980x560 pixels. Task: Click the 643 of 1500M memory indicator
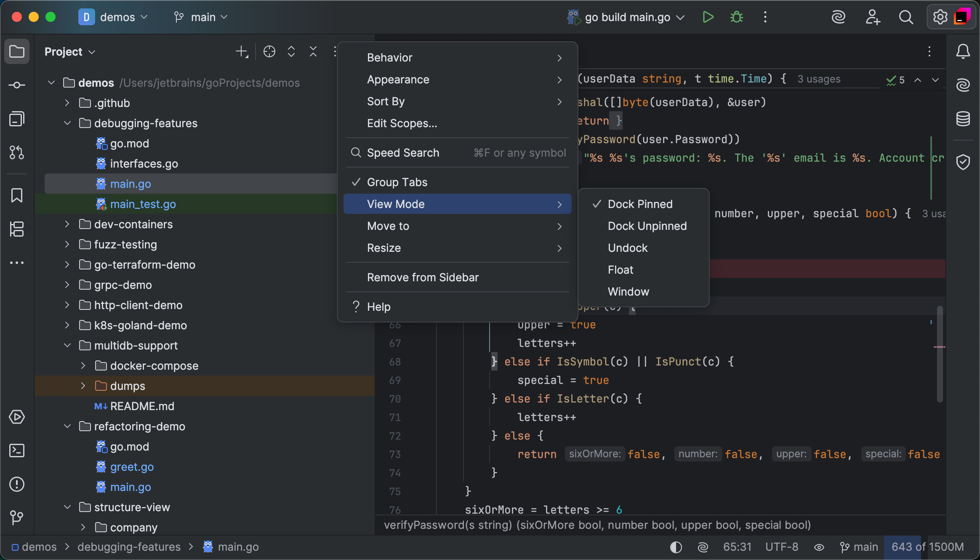[x=928, y=547]
